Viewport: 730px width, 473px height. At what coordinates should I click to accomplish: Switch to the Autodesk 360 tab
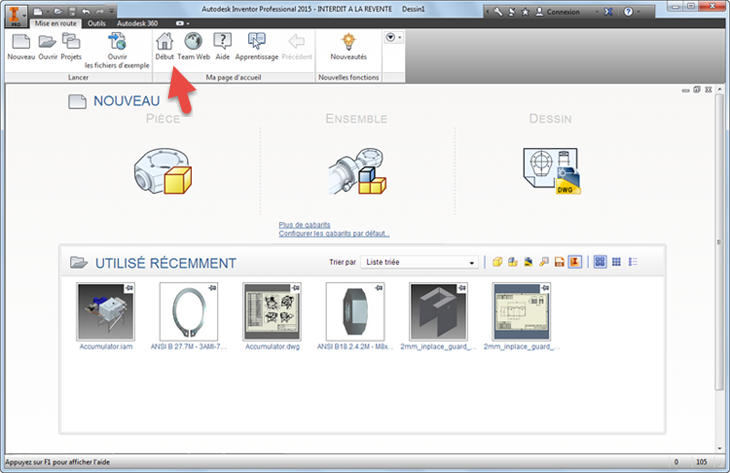point(137,23)
